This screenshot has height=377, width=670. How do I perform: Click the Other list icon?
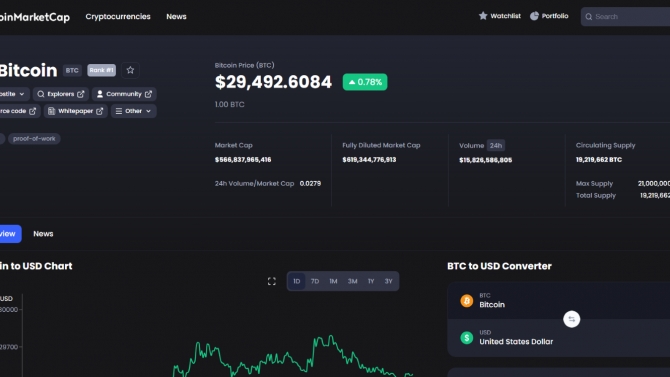click(x=119, y=111)
